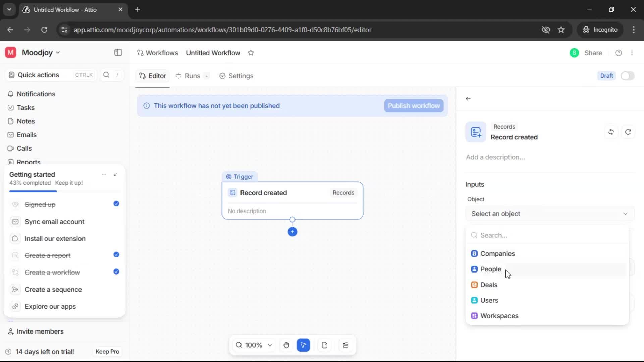
Task: Click the Getting started progress bar
Action: click(33, 191)
